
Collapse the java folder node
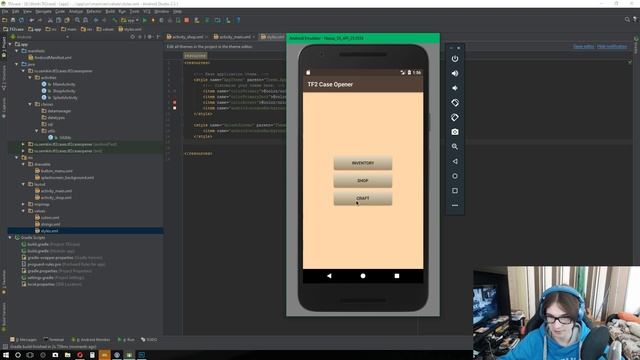click(17, 64)
